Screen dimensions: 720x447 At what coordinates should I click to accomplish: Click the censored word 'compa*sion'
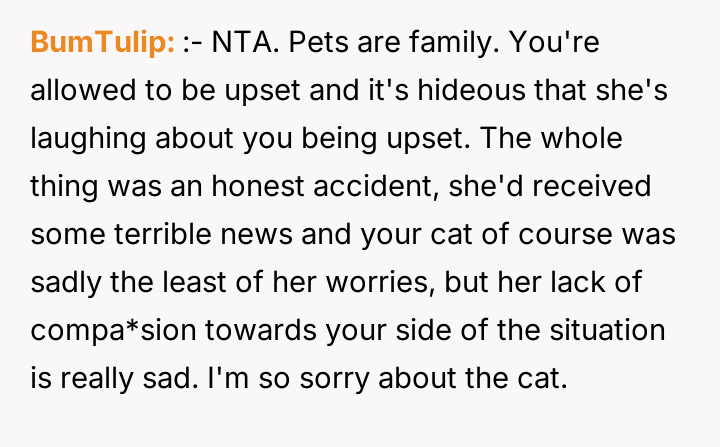click(x=115, y=328)
